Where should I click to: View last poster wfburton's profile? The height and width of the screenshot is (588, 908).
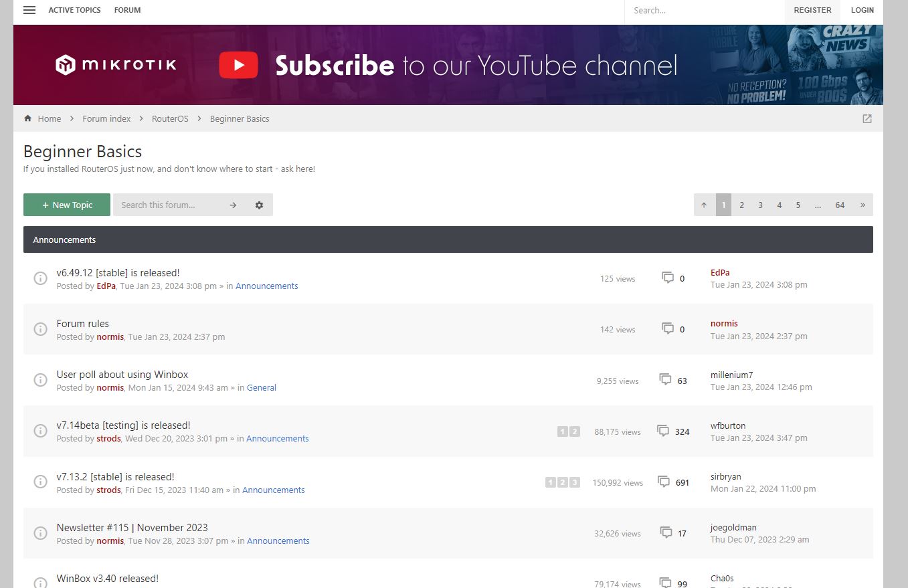pos(728,425)
